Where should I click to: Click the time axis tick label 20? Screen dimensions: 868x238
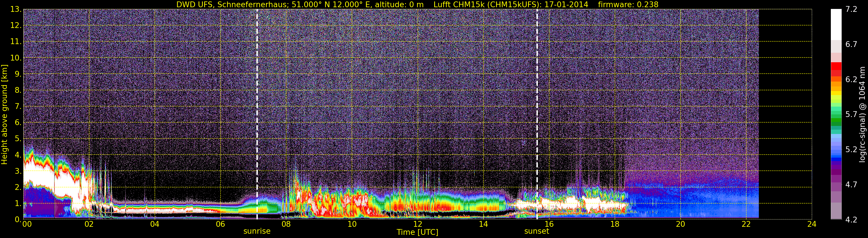680,224
